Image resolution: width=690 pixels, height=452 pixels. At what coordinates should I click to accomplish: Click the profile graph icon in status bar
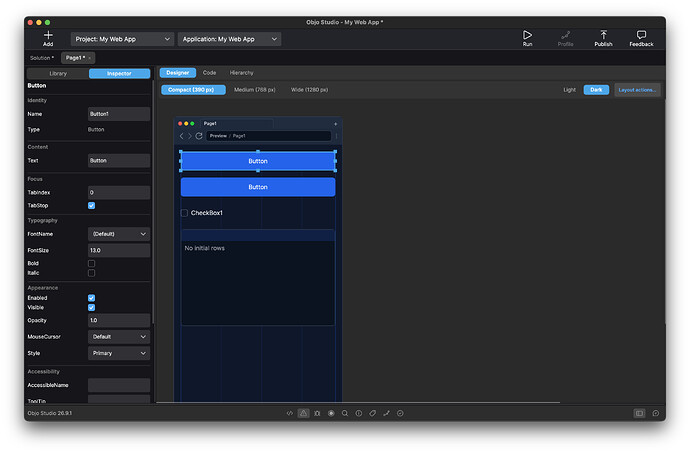pos(386,413)
